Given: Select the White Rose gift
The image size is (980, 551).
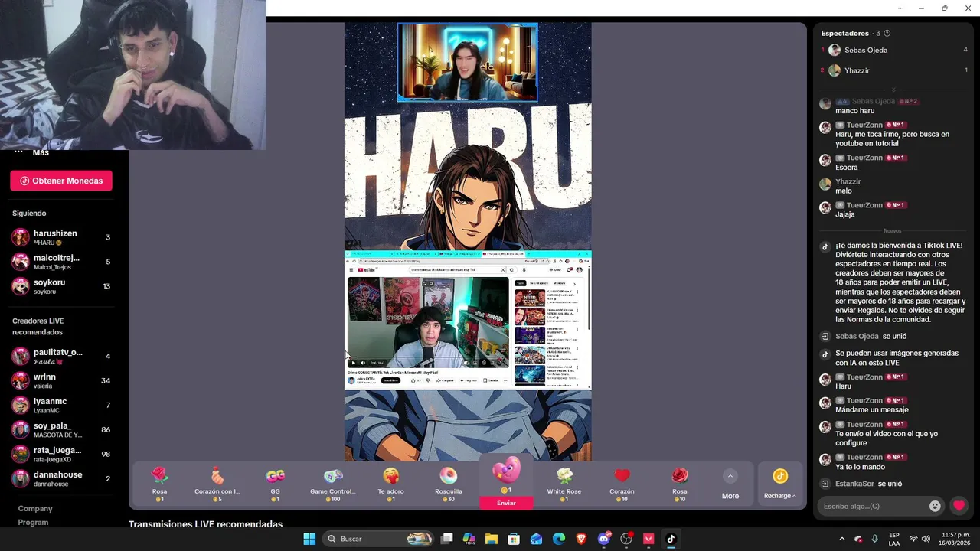Looking at the screenshot, I should click(x=564, y=484).
